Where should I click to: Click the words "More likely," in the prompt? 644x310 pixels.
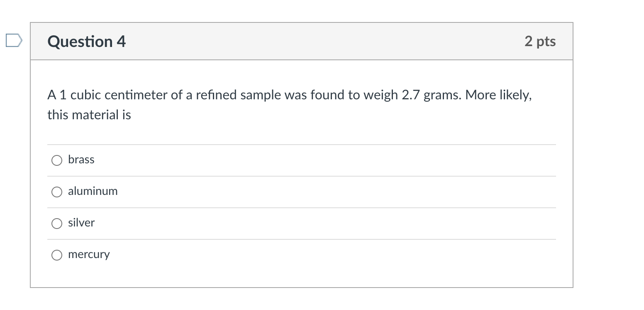pos(498,95)
